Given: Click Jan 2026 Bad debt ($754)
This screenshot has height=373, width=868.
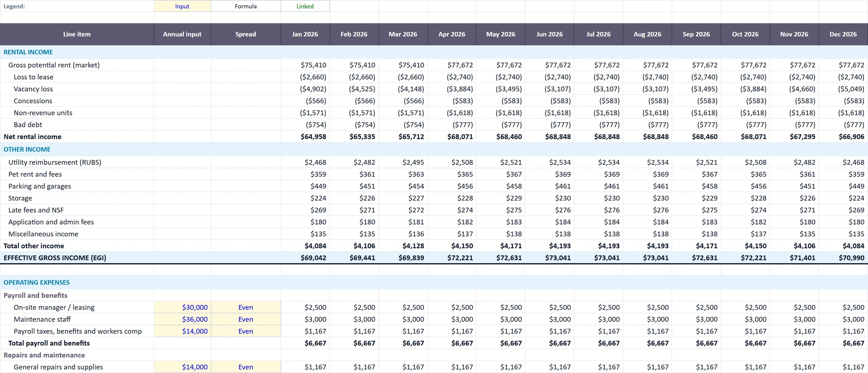Looking at the screenshot, I should pyautogui.click(x=305, y=125).
